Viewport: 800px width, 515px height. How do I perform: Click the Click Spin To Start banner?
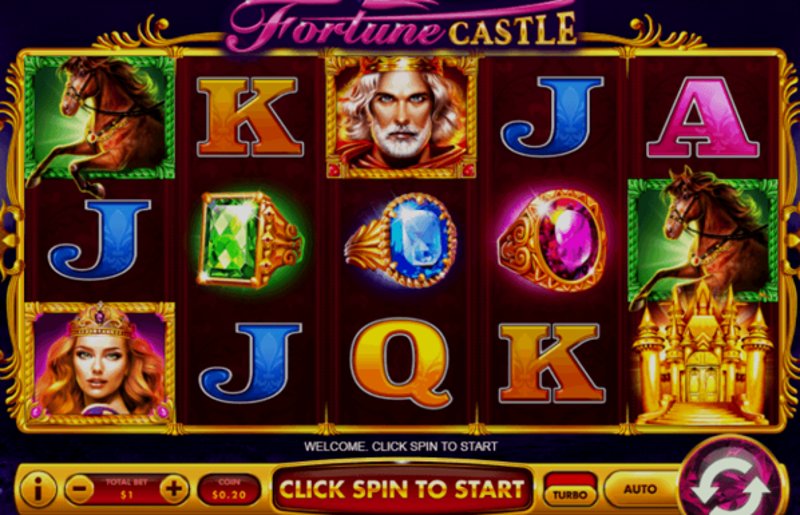coord(402,489)
